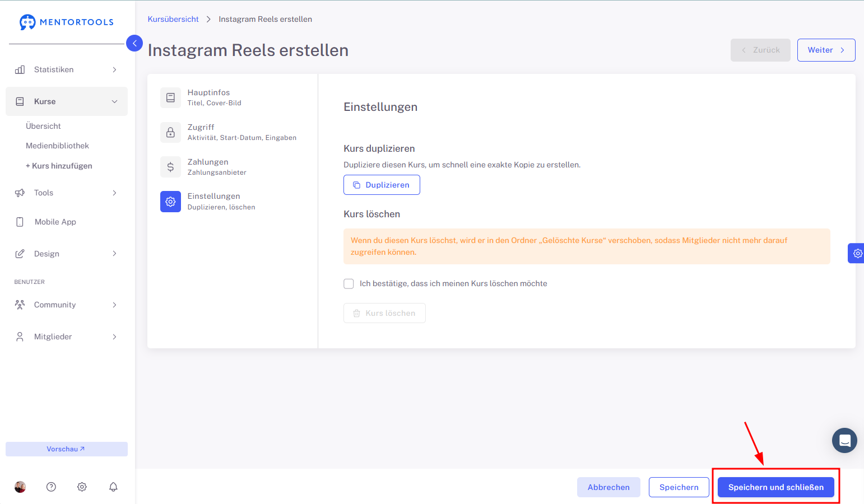Open the help question mark icon
The image size is (864, 504).
point(51,487)
